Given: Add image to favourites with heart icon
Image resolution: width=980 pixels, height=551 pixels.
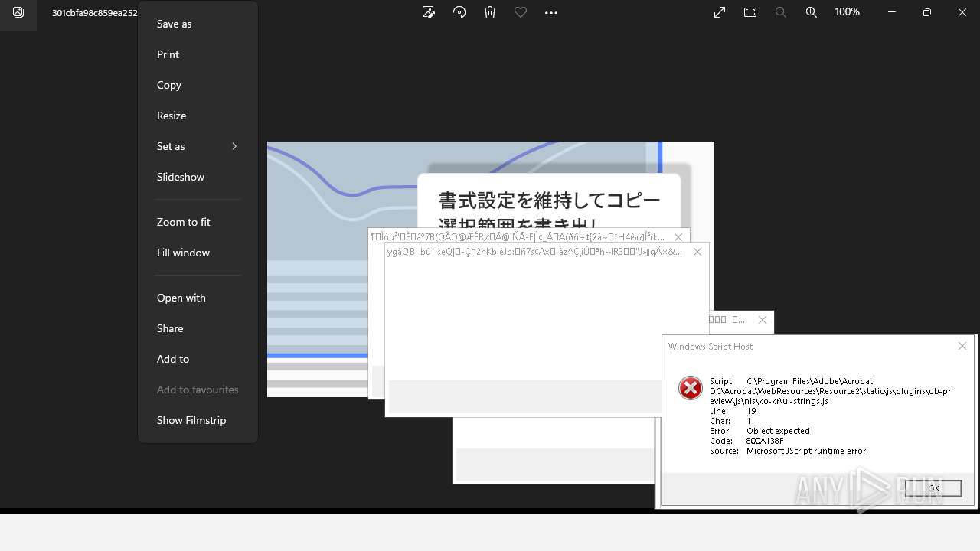Looking at the screenshot, I should point(521,12).
